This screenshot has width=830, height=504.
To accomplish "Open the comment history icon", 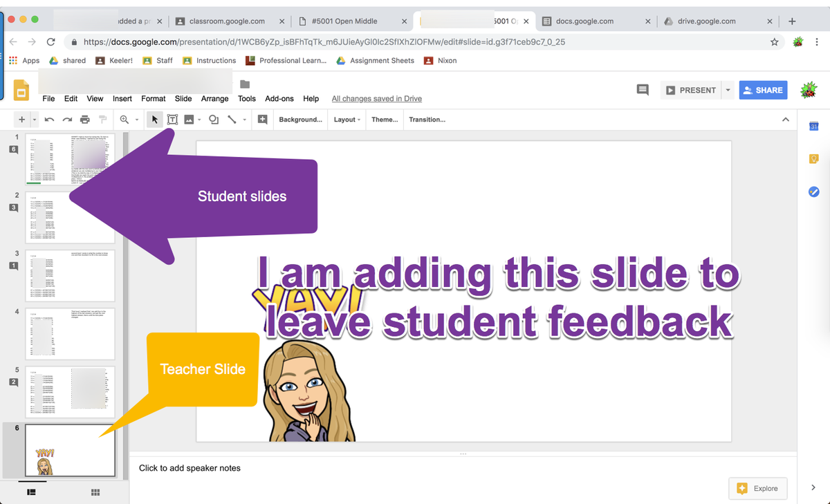I will (x=643, y=90).
